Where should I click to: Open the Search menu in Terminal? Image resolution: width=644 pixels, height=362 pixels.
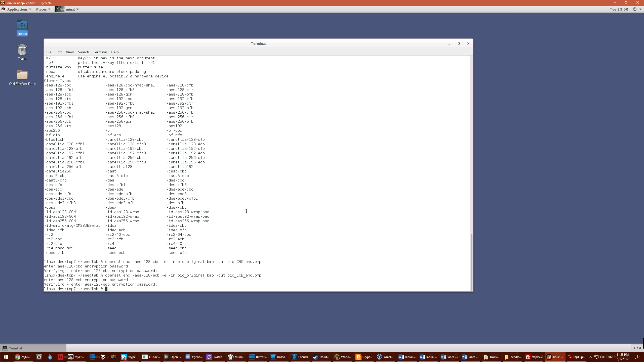(83, 52)
